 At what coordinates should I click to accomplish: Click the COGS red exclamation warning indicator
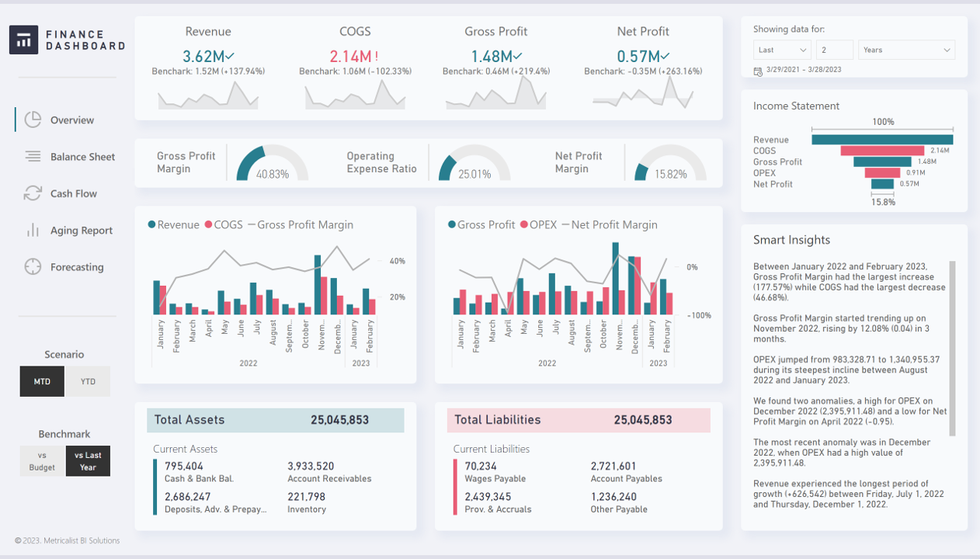377,57
